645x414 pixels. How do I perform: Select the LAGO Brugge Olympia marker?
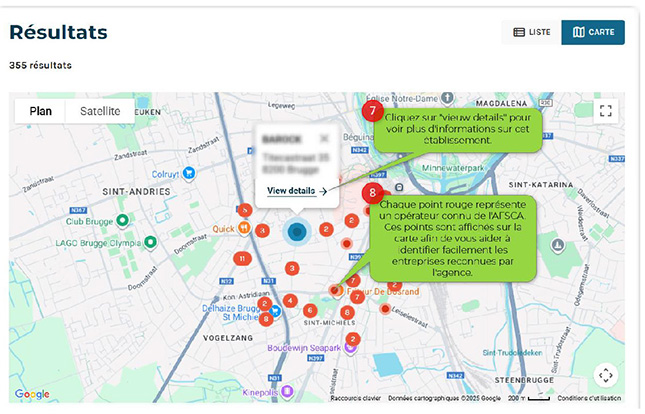coord(150,242)
